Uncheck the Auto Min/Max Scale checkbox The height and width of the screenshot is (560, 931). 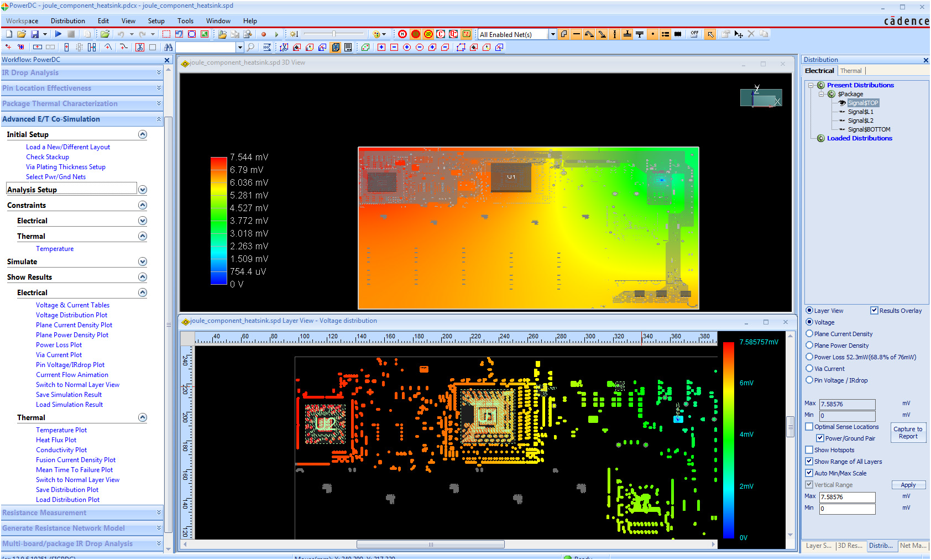tap(809, 473)
